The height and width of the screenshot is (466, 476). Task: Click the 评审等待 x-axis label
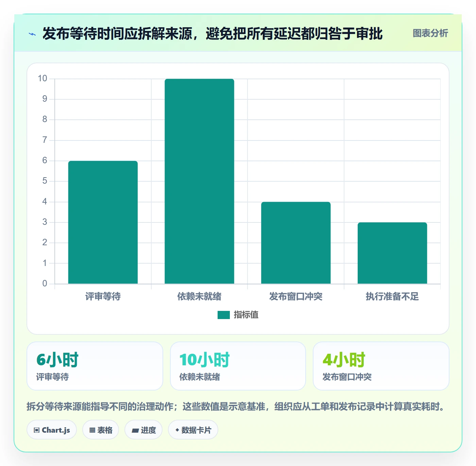coord(103,297)
